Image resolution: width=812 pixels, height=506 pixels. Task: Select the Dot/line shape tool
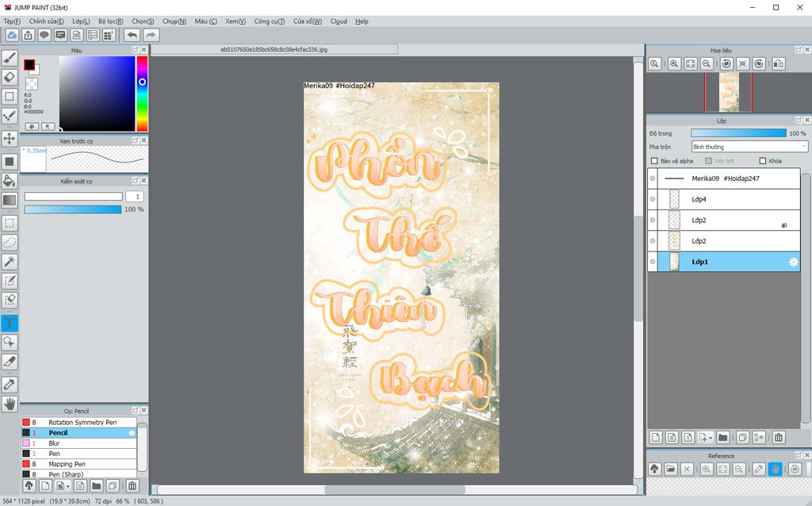pyautogui.click(x=10, y=116)
